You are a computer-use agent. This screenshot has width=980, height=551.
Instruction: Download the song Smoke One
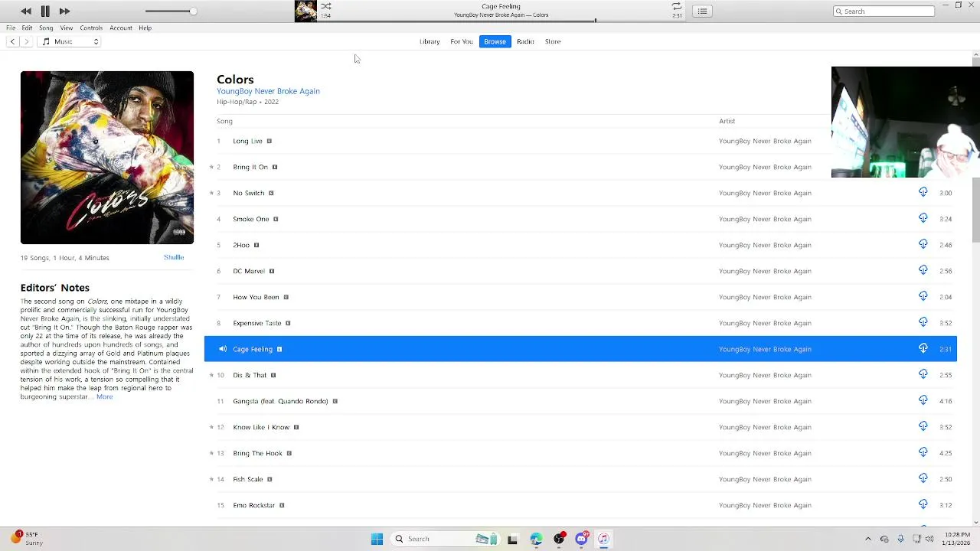923,218
